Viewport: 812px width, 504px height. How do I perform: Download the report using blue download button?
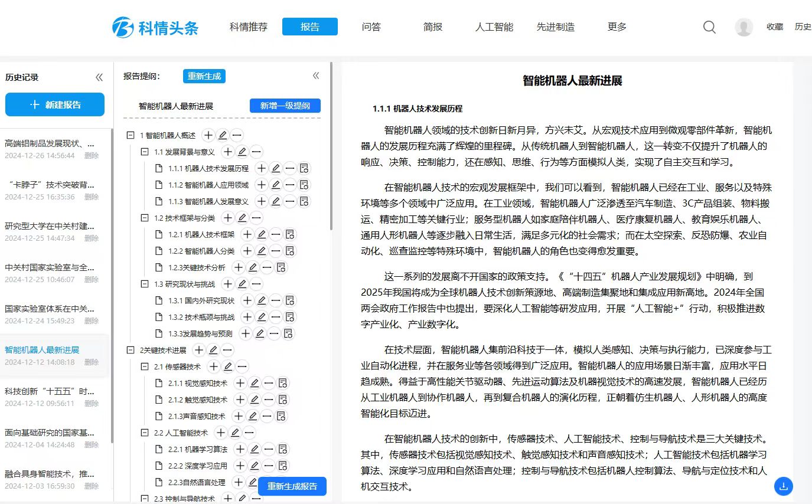783,486
